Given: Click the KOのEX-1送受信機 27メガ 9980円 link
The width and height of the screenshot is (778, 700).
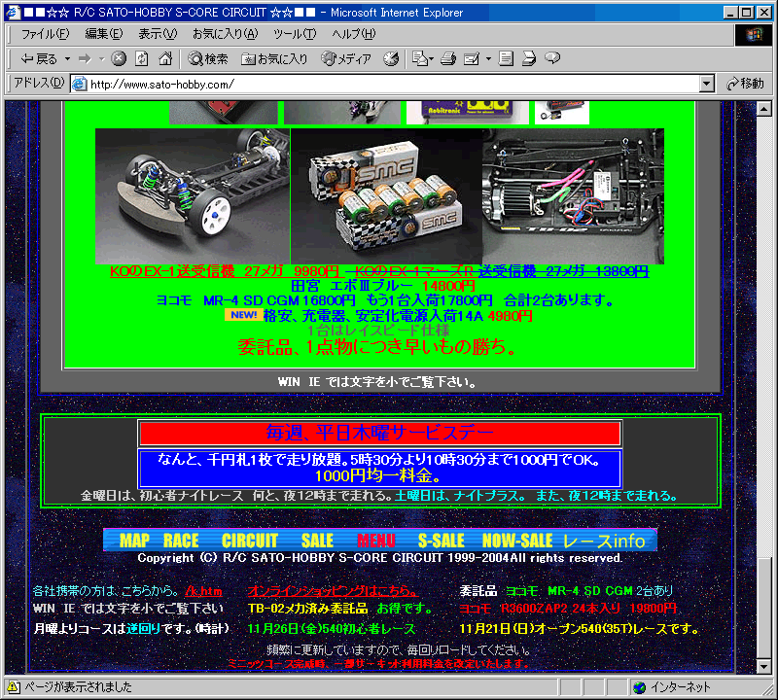Looking at the screenshot, I should pos(225,271).
